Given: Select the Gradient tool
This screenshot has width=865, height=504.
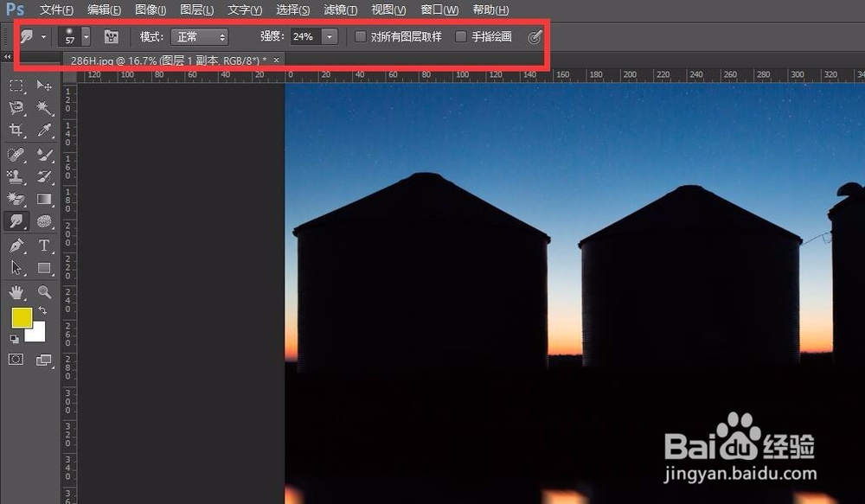Looking at the screenshot, I should tap(44, 199).
